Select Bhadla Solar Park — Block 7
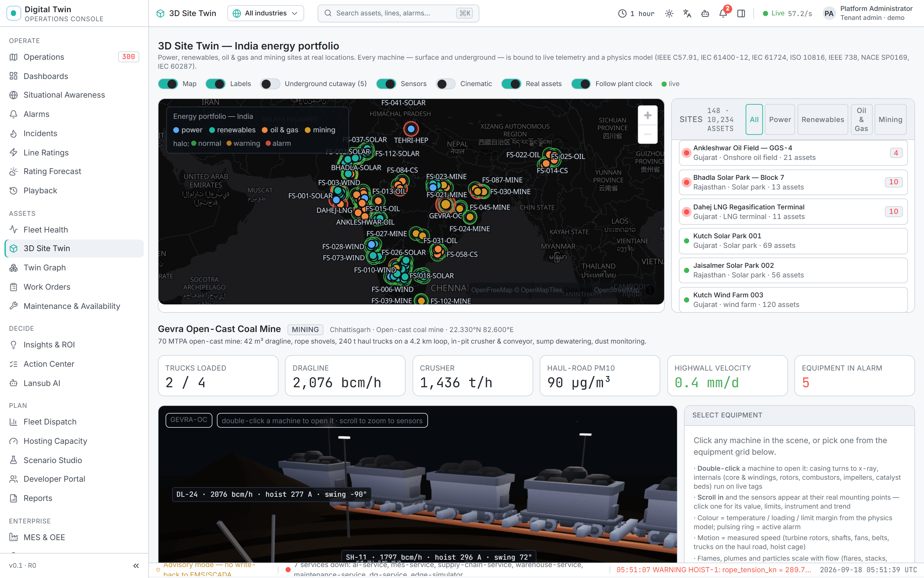This screenshot has height=578, width=924. click(793, 182)
